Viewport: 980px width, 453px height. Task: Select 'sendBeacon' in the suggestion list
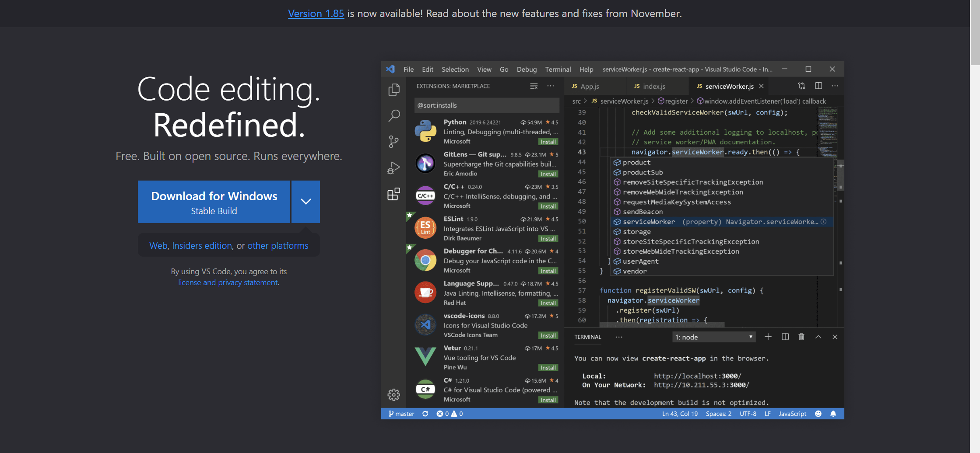tap(722, 212)
